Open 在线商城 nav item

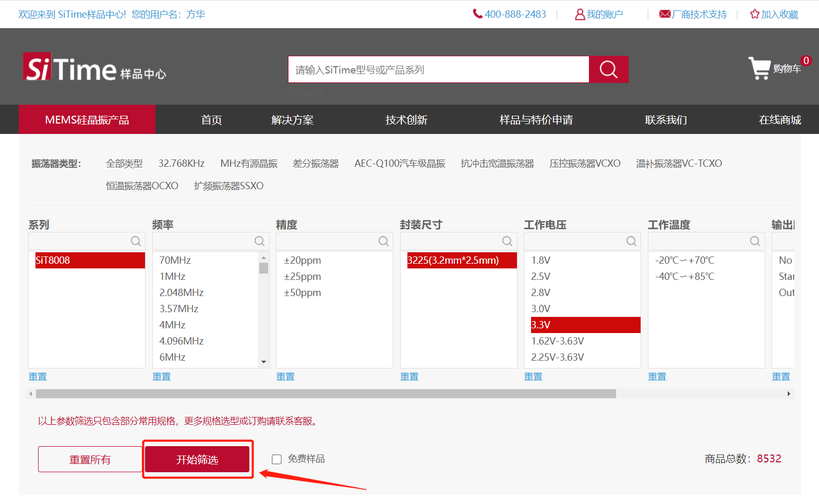pyautogui.click(x=780, y=120)
